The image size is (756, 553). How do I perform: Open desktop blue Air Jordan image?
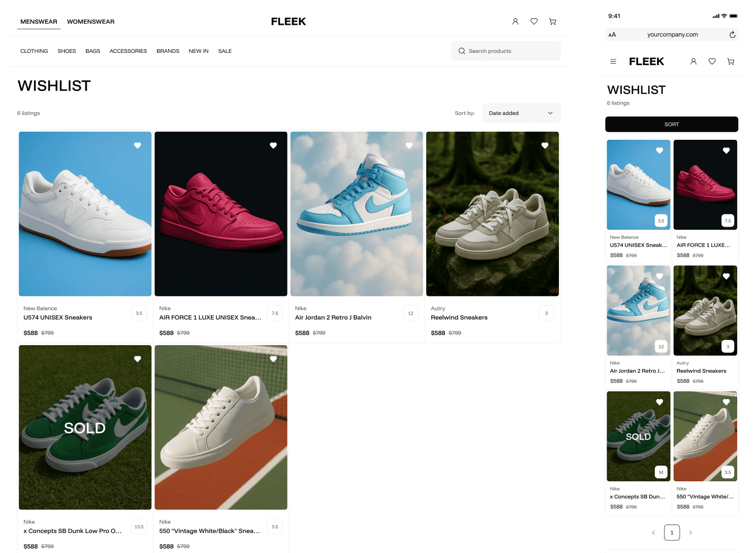tap(357, 214)
